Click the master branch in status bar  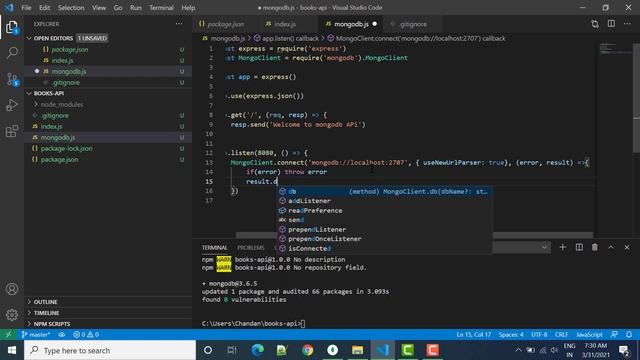tap(36, 335)
